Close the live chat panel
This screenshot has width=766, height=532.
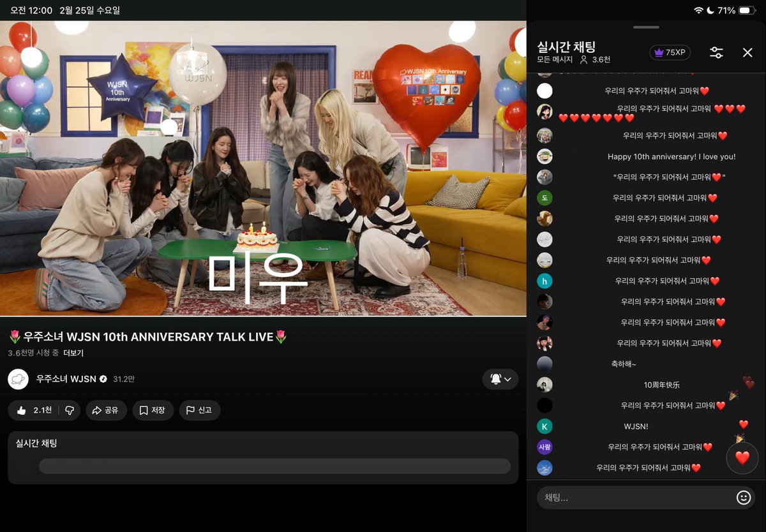pos(747,52)
